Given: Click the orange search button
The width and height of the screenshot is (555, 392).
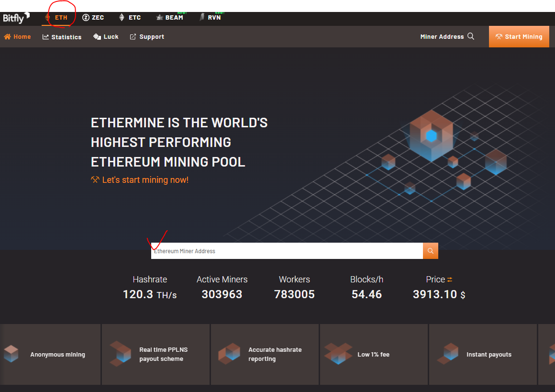Looking at the screenshot, I should [x=431, y=251].
